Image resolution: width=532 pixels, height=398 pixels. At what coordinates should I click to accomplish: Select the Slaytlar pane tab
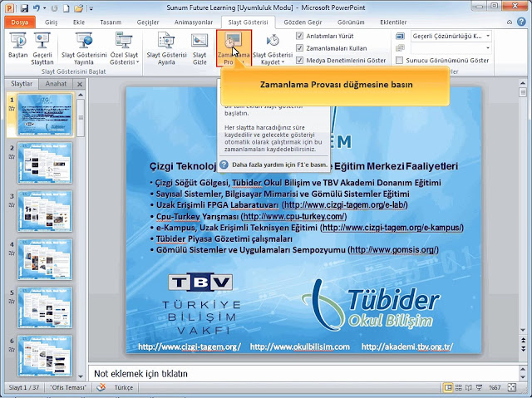(x=22, y=84)
